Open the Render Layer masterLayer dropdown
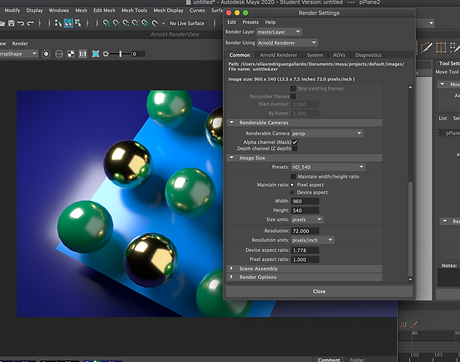 279,32
